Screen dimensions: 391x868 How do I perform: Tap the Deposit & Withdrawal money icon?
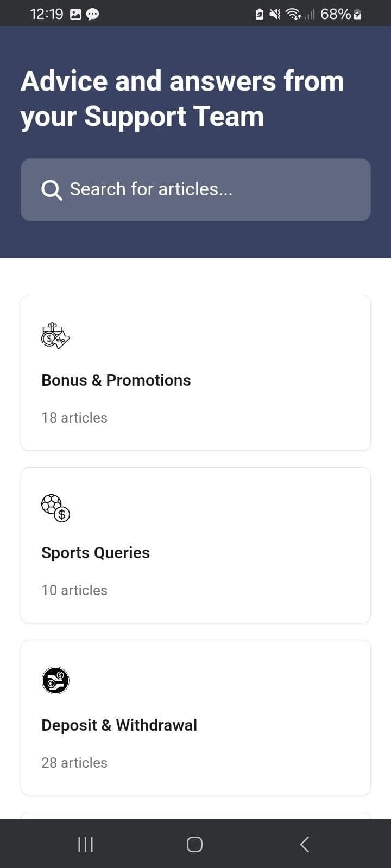click(55, 680)
